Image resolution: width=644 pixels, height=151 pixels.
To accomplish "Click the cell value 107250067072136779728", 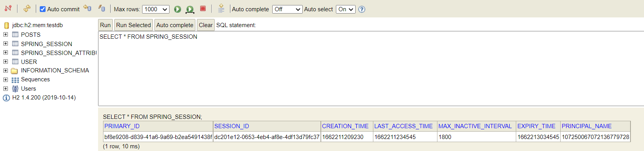I will pyautogui.click(x=595, y=137).
